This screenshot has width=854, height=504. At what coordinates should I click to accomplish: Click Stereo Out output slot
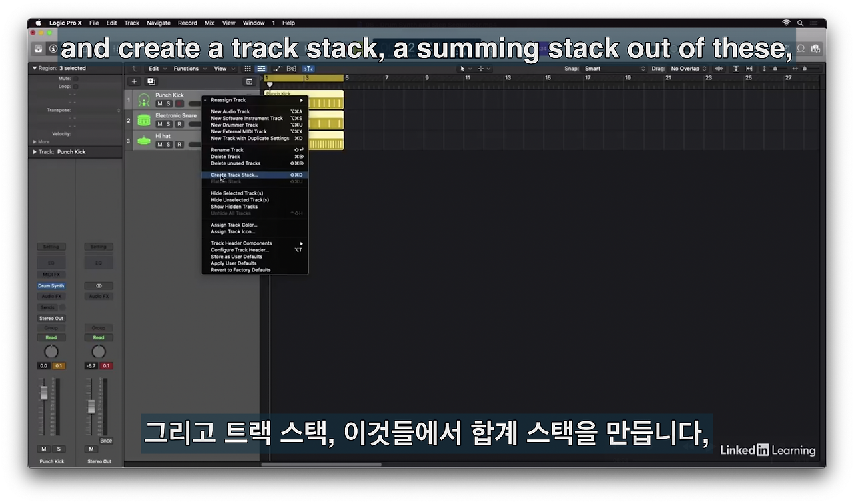(51, 318)
